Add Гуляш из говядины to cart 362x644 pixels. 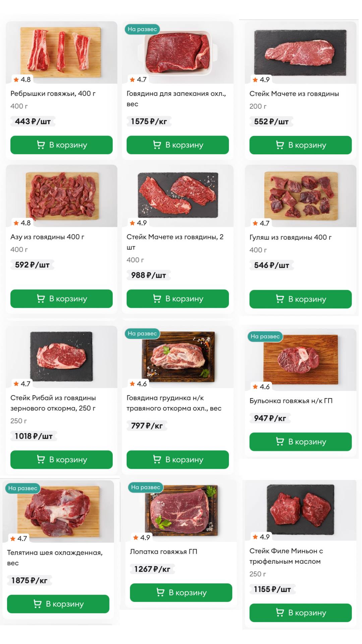pos(300,299)
